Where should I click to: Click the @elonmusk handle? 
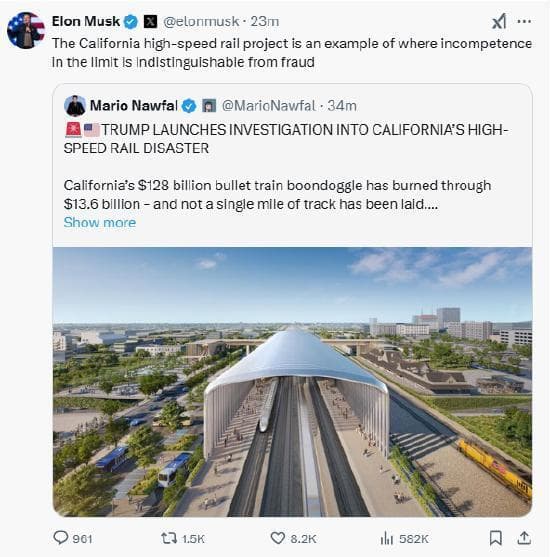201,21
